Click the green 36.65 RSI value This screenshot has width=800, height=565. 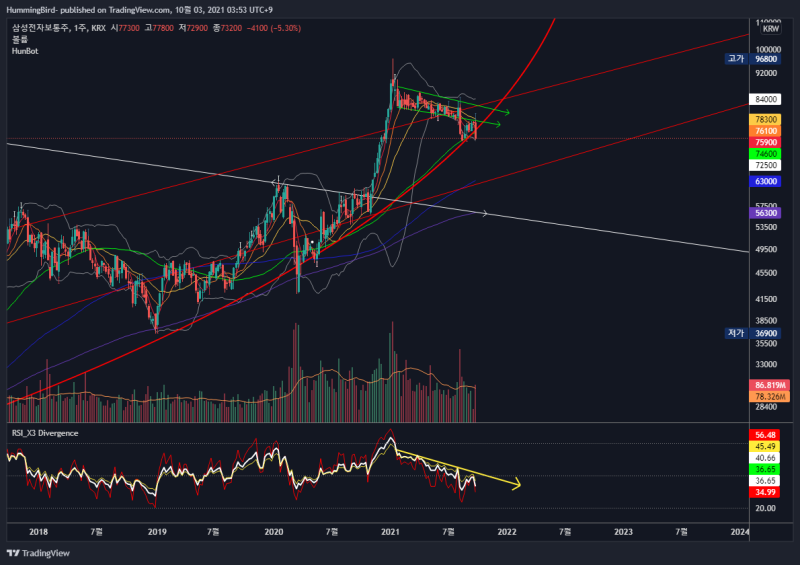(765, 470)
